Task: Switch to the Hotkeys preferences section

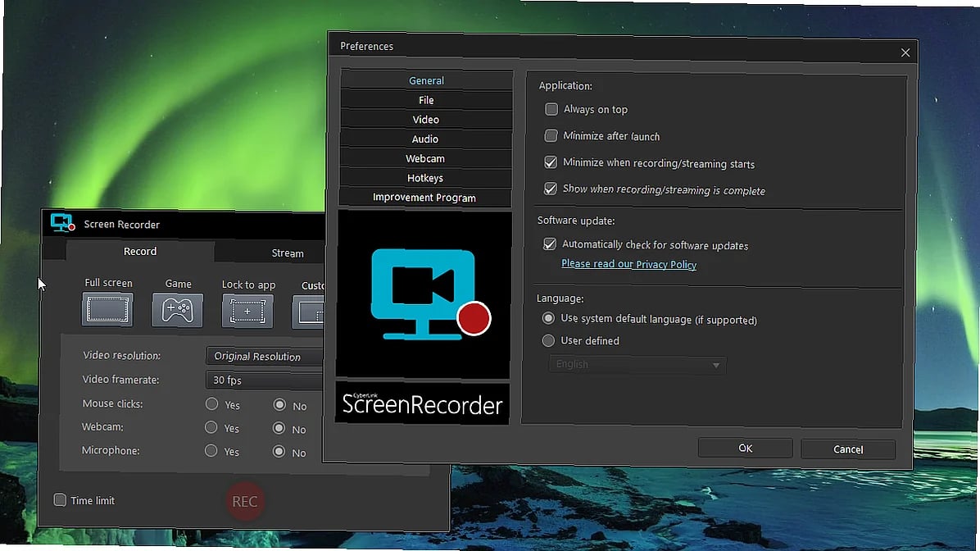Action: point(425,178)
